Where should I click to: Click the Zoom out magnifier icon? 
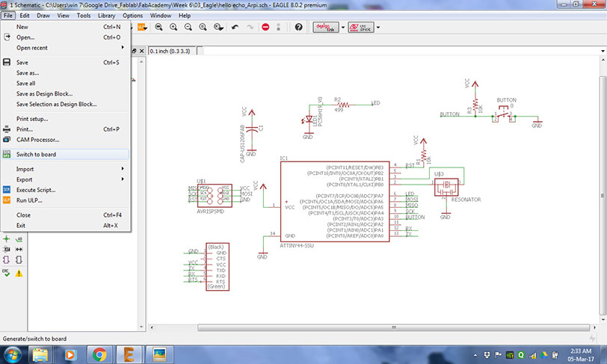pos(188,27)
